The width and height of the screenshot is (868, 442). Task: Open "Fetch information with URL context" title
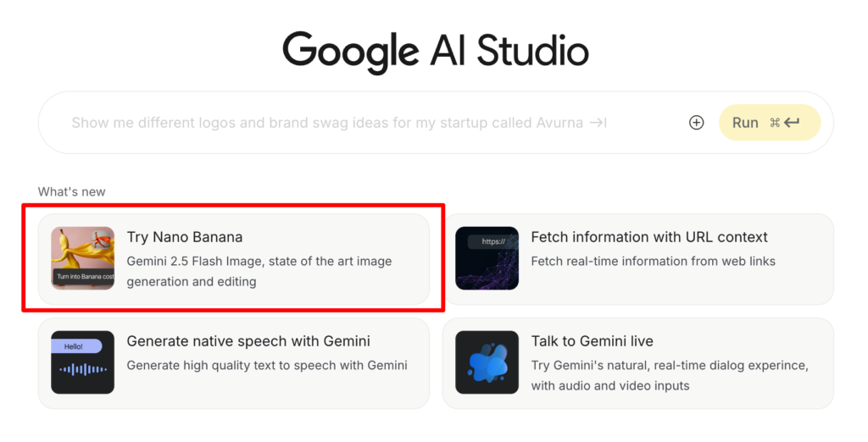(x=649, y=237)
